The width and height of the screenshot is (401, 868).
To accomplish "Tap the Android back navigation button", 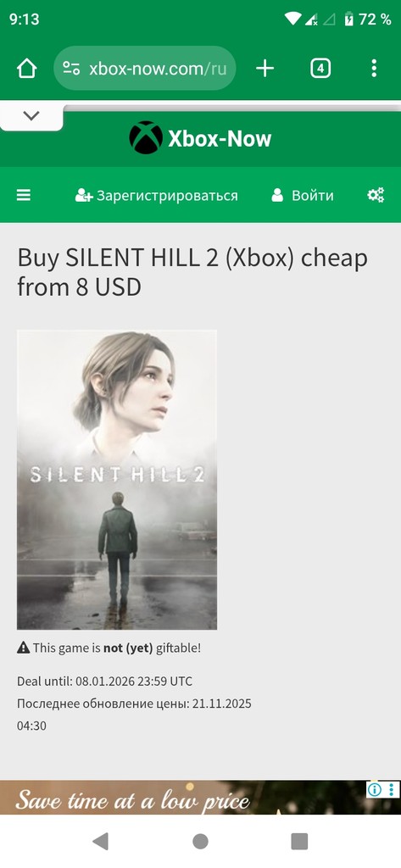I will [x=100, y=842].
